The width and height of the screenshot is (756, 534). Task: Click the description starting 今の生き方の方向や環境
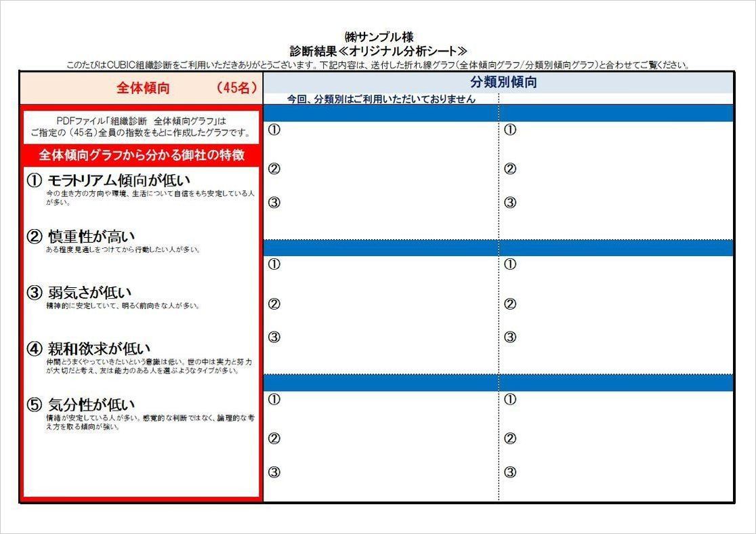pos(150,197)
